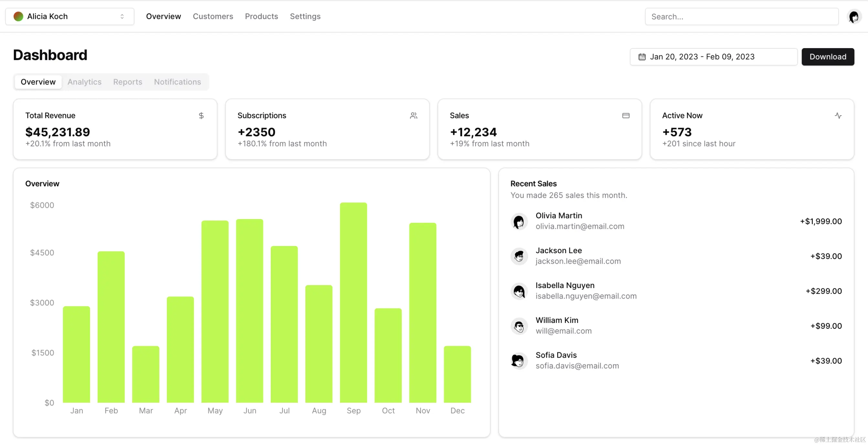Expand the team switcher chevron arrows
The height and width of the screenshot is (445, 868).
pos(122,17)
